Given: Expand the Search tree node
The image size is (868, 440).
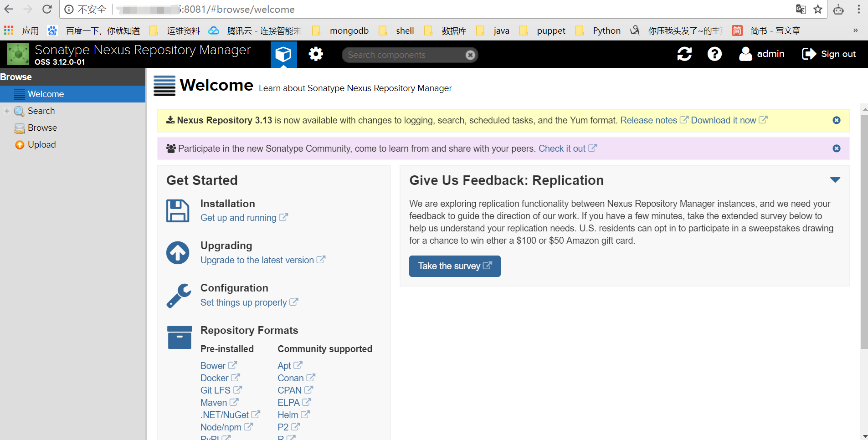Looking at the screenshot, I should click(7, 111).
